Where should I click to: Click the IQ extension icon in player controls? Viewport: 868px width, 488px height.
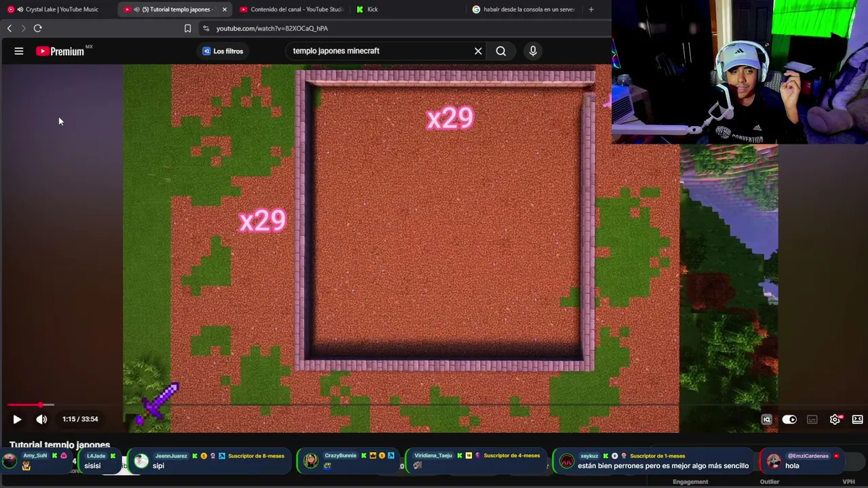766,420
